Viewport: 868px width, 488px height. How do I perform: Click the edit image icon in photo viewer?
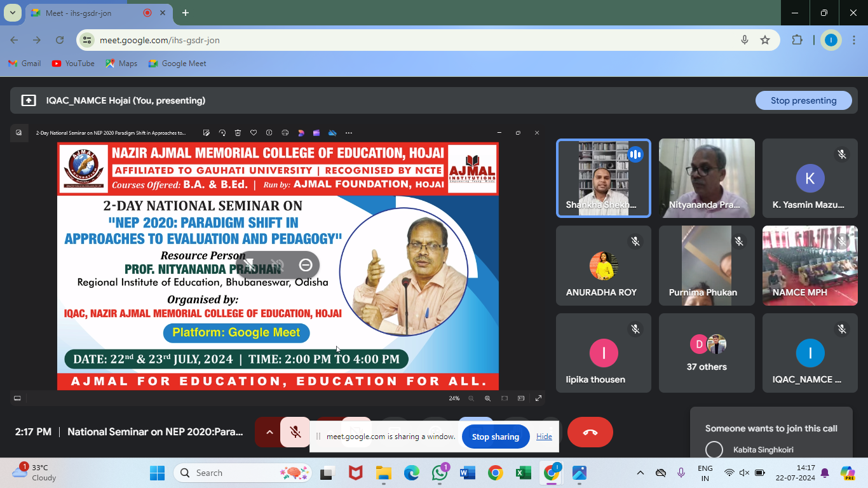[x=207, y=133]
